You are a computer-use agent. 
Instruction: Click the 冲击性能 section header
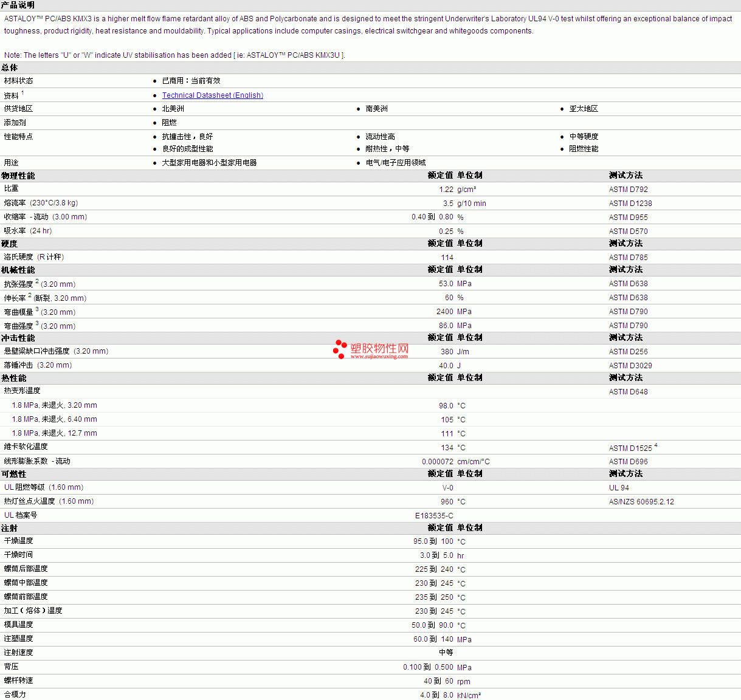(18, 338)
